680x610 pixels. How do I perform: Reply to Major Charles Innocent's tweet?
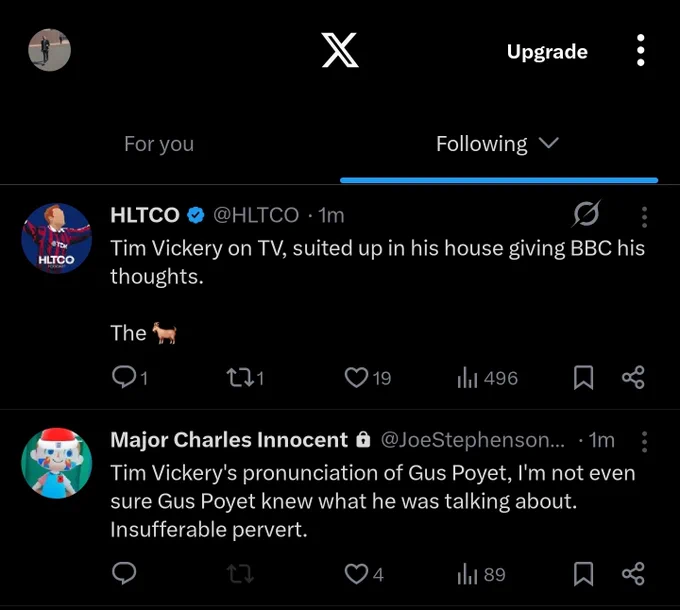tap(124, 573)
